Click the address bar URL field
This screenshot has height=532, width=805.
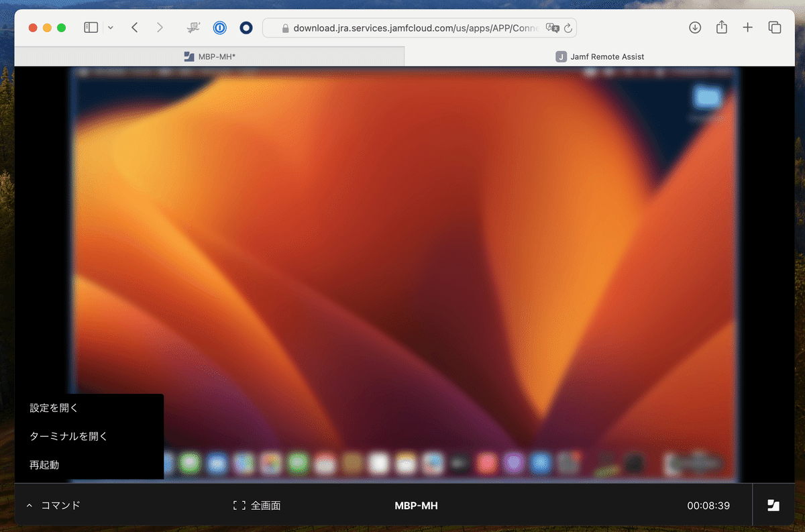click(419, 28)
